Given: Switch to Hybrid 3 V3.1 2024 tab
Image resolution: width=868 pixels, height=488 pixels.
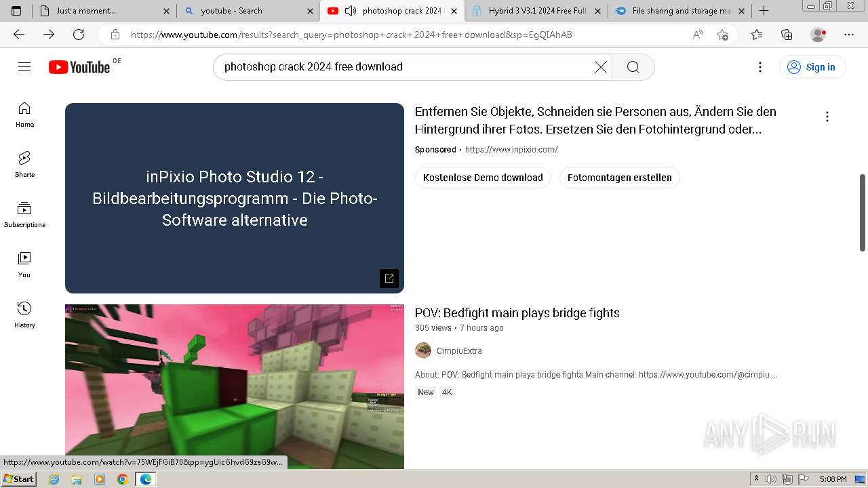Looking at the screenshot, I should click(536, 11).
